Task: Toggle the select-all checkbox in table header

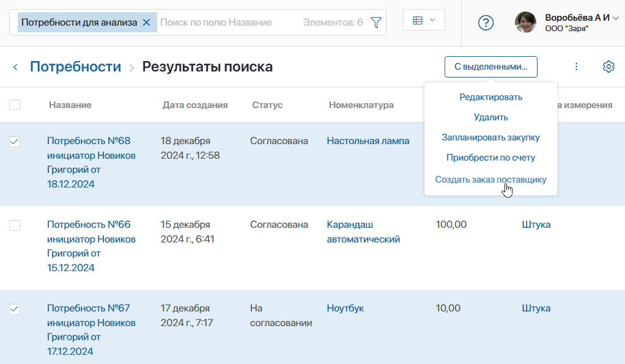Action: (15, 105)
